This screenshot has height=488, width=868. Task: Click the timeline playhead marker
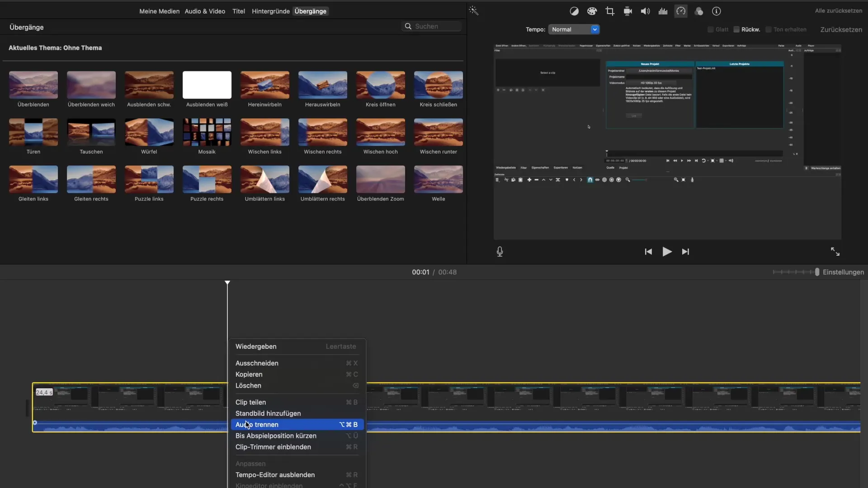(227, 282)
